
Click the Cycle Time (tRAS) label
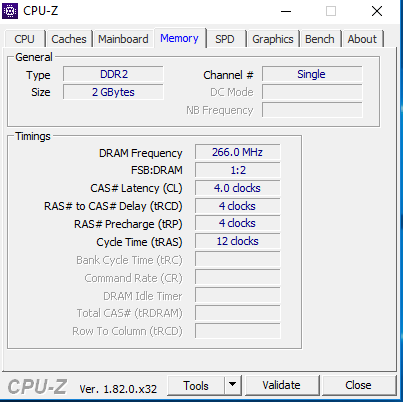point(139,242)
